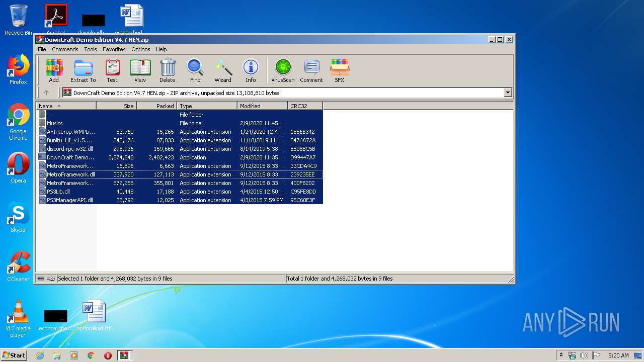Click the View file icon
This screenshot has height=362, width=644.
pyautogui.click(x=140, y=71)
